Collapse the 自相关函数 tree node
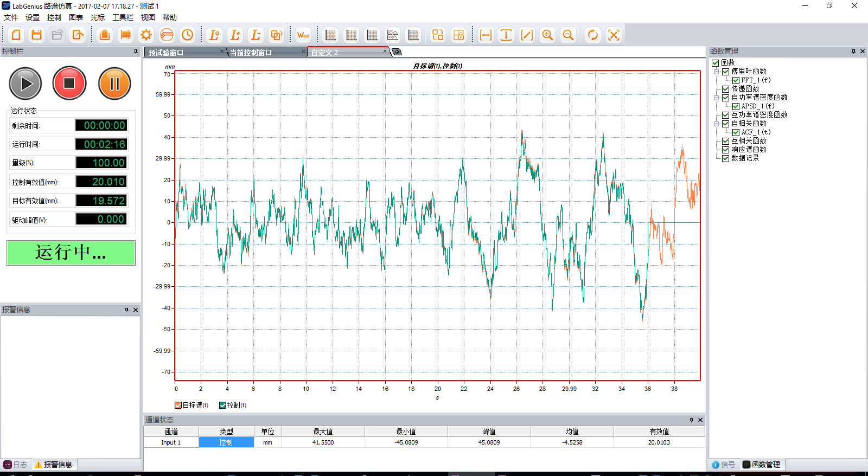 click(716, 124)
